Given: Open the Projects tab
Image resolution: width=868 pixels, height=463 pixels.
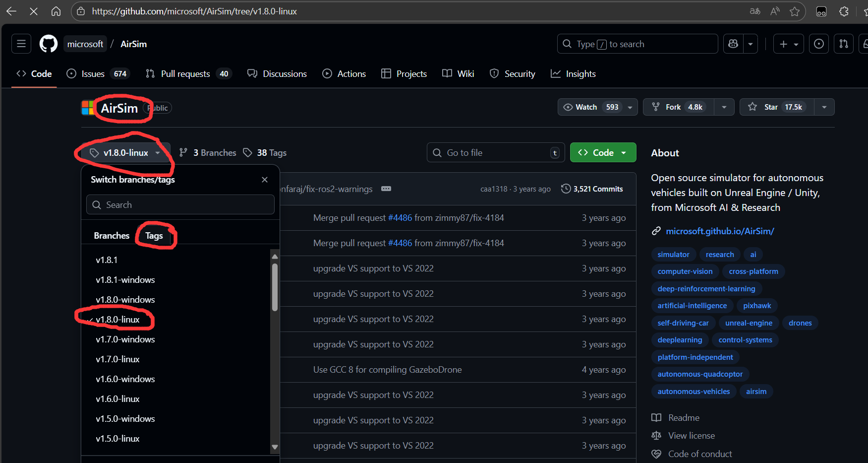Looking at the screenshot, I should pos(404,73).
